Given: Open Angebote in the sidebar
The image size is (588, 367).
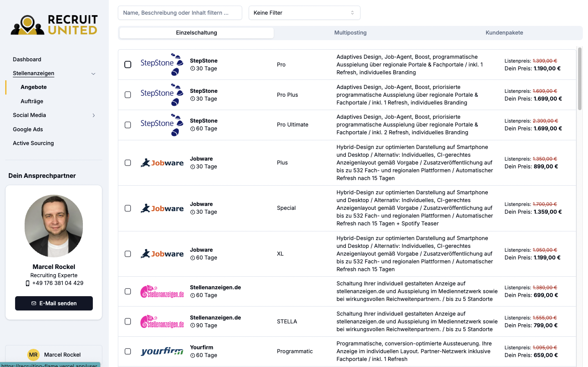Looking at the screenshot, I should pos(34,87).
